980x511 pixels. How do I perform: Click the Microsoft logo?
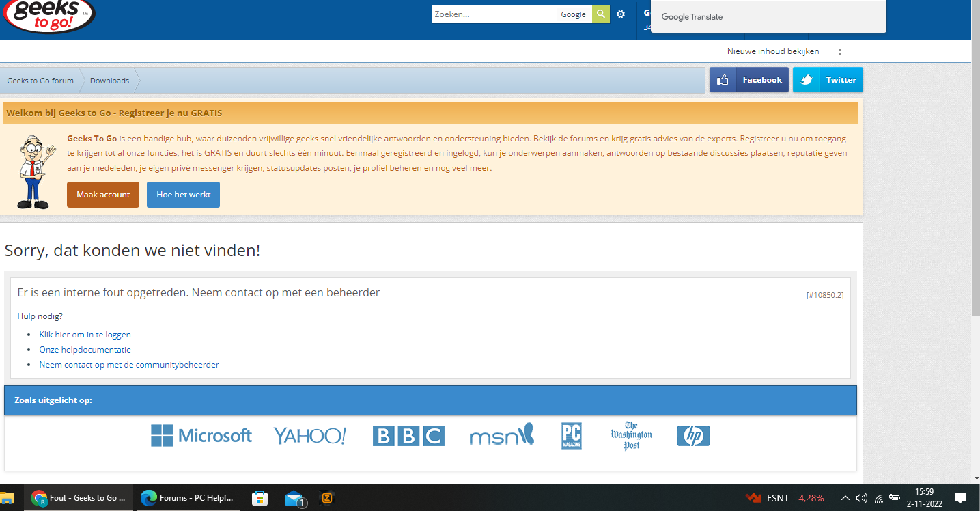click(x=201, y=435)
